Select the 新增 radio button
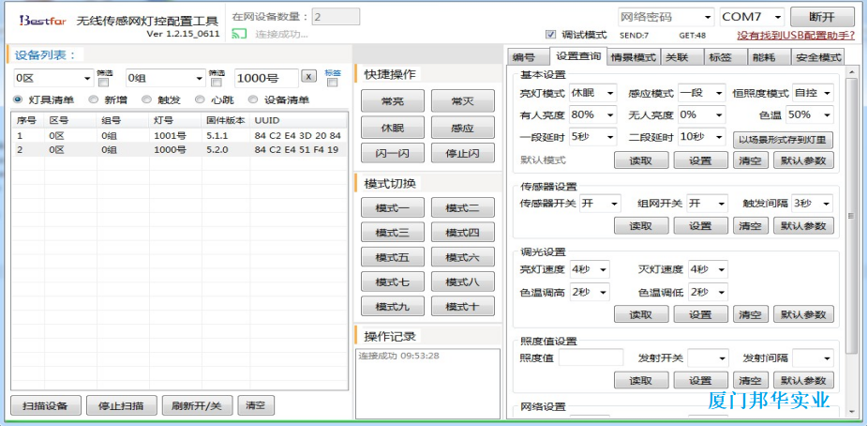 [x=94, y=99]
